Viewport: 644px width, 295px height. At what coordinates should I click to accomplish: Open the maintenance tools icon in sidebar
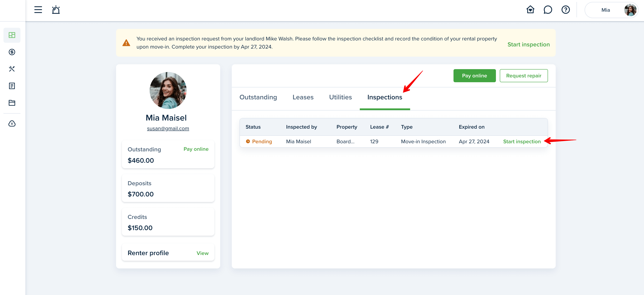click(x=12, y=69)
